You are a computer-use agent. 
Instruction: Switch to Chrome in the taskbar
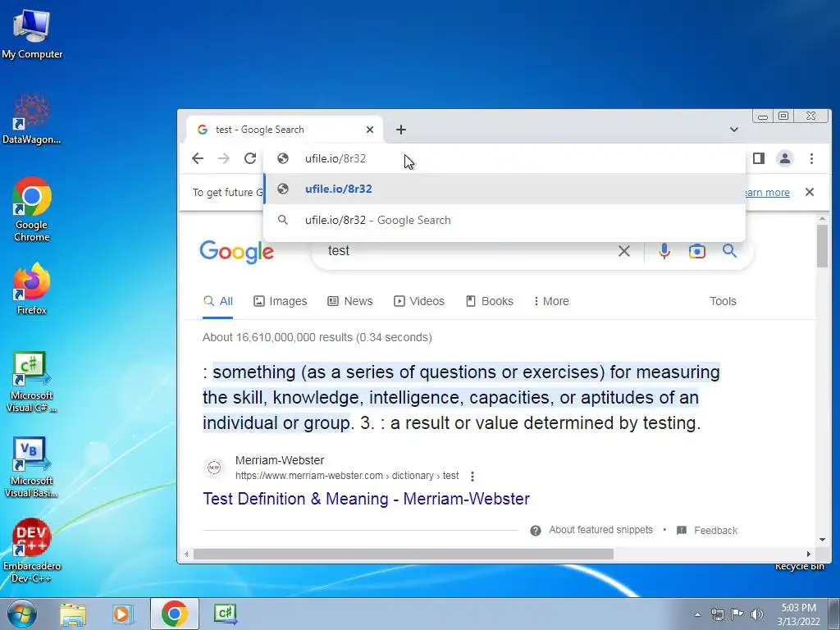pos(174,614)
